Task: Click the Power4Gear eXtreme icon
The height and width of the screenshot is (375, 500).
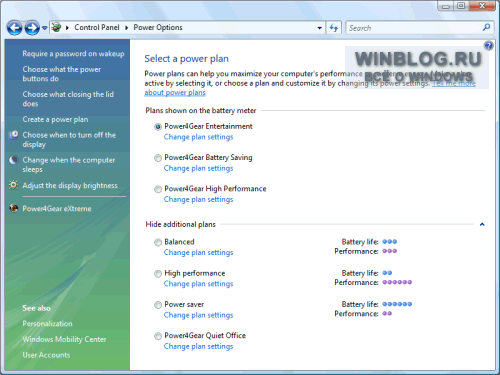Action: click(14, 208)
